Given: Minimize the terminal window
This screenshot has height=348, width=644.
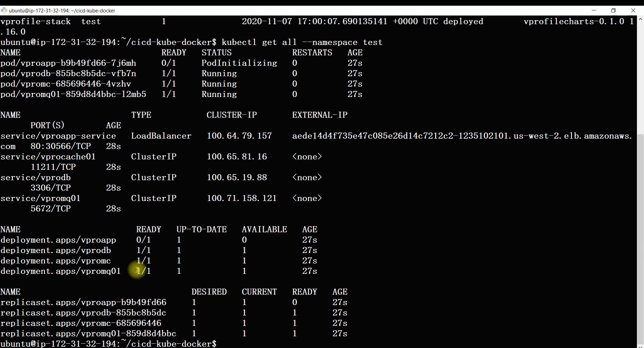Looking at the screenshot, I should coord(594,10).
